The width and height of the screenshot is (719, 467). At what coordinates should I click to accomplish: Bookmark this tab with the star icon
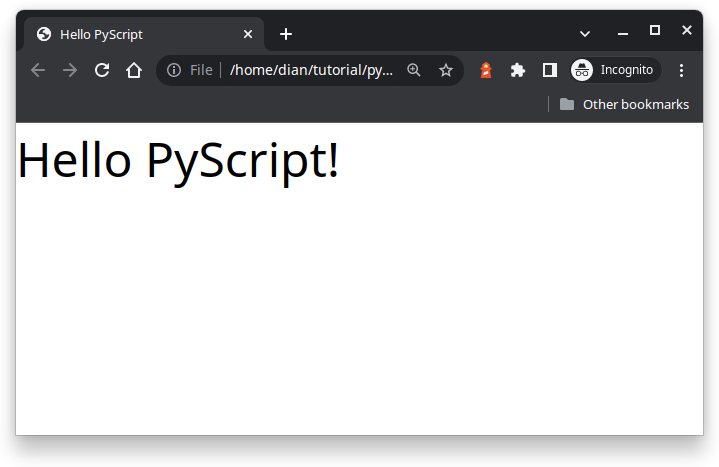tap(446, 70)
